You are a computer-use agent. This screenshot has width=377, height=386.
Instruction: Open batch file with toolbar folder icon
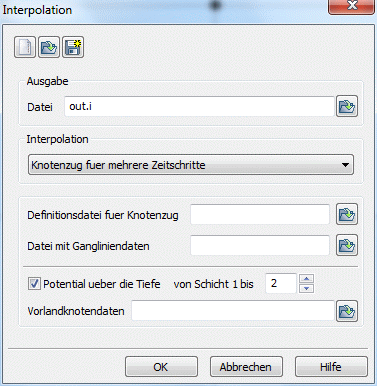click(49, 47)
